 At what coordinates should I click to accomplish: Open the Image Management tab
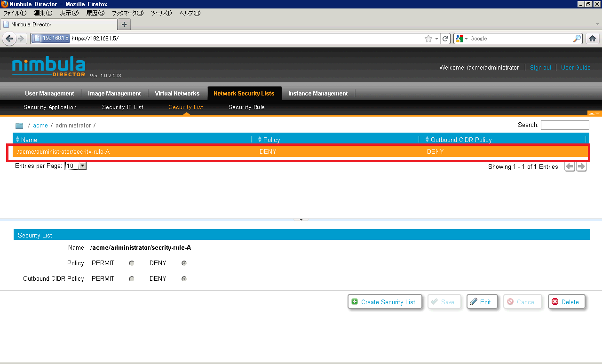point(114,94)
